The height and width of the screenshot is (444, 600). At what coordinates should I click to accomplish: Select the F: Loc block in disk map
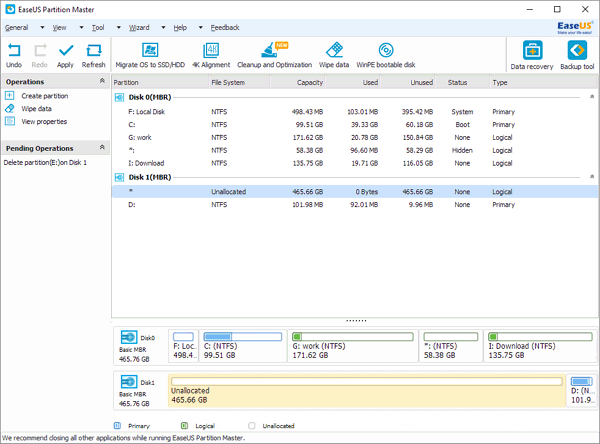click(184, 346)
